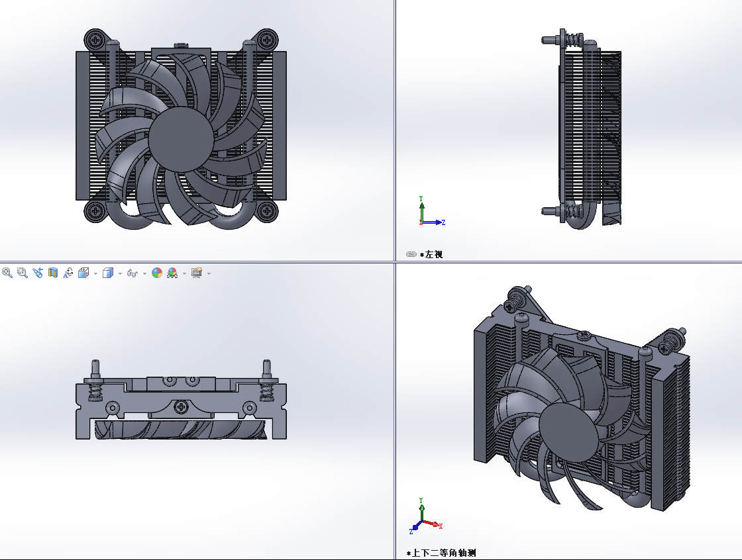The image size is (742, 560).
Task: Expand the View Settings dropdown arrow
Action: (x=209, y=273)
